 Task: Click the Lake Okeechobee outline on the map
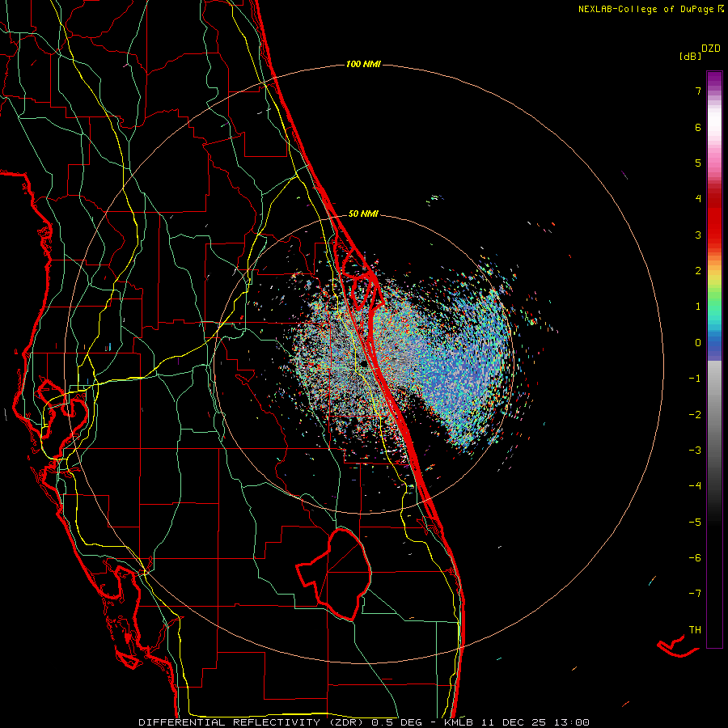coord(334,574)
